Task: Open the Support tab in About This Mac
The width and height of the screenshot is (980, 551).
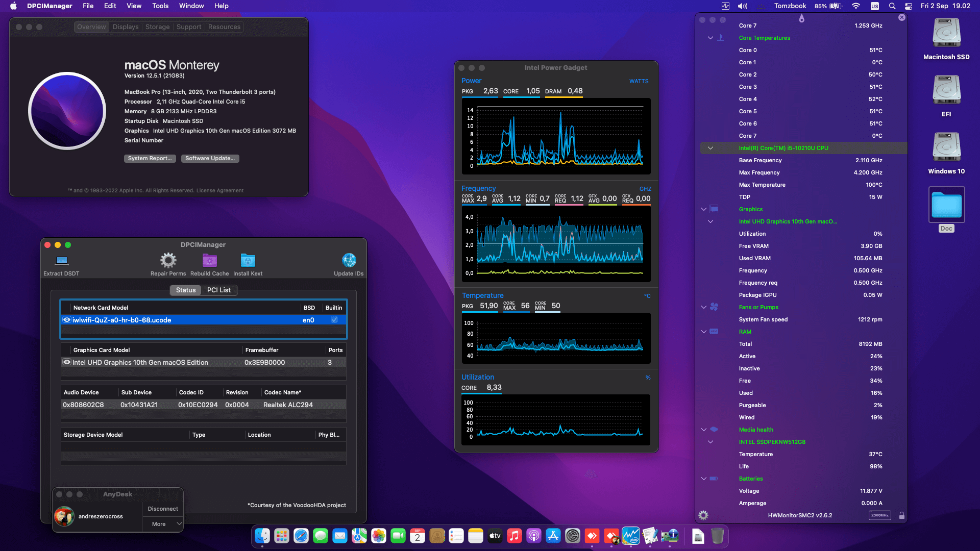Action: click(189, 27)
